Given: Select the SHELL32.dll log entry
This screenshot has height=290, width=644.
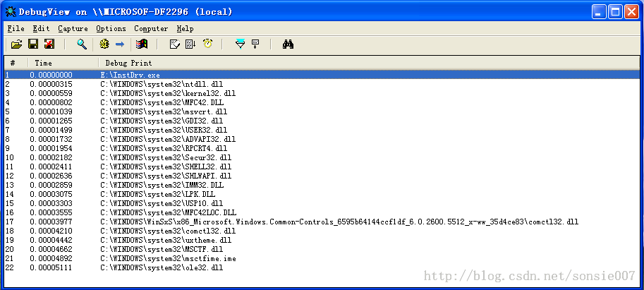Looking at the screenshot, I should click(x=322, y=167).
